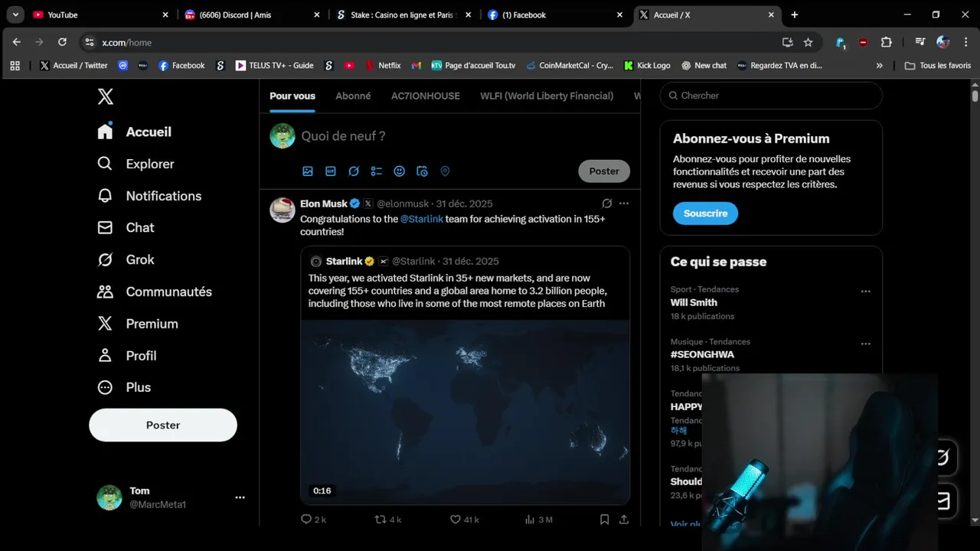
Task: View site information in address bar
Action: pyautogui.click(x=90, y=42)
